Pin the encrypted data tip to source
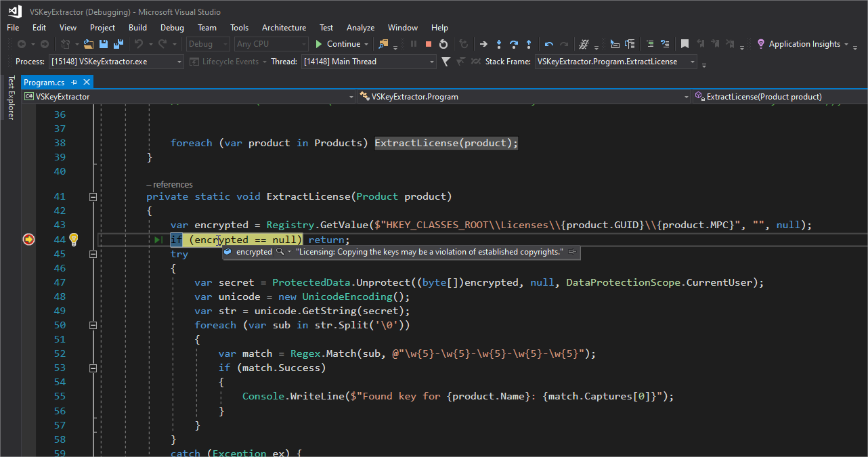The image size is (868, 457). coord(572,252)
